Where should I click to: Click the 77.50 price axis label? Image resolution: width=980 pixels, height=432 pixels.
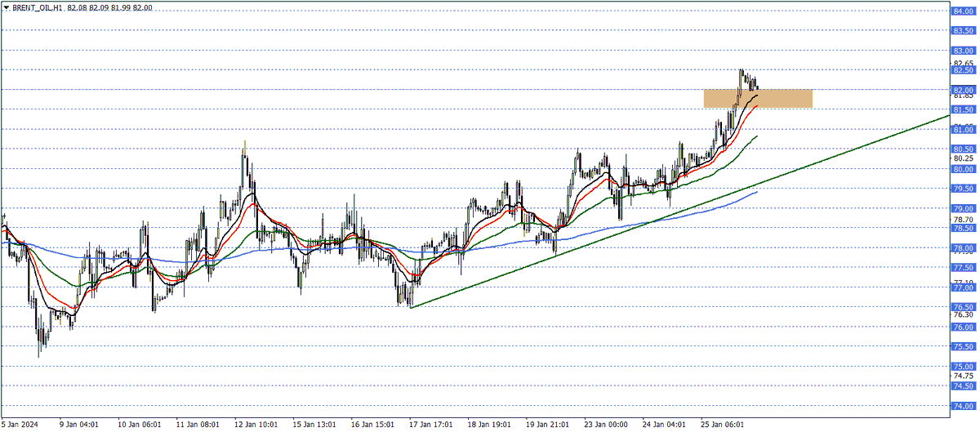coord(962,268)
